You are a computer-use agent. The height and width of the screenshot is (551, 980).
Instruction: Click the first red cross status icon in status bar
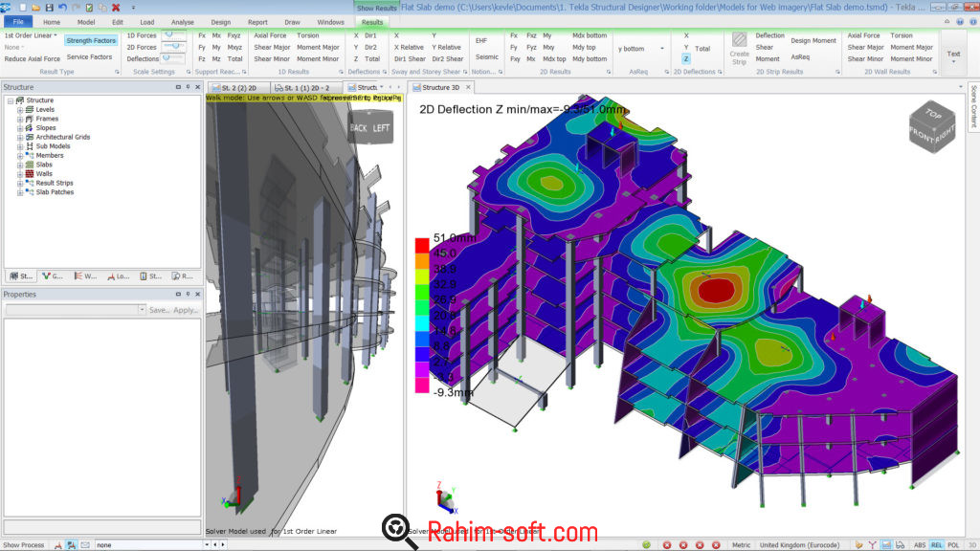[667, 544]
